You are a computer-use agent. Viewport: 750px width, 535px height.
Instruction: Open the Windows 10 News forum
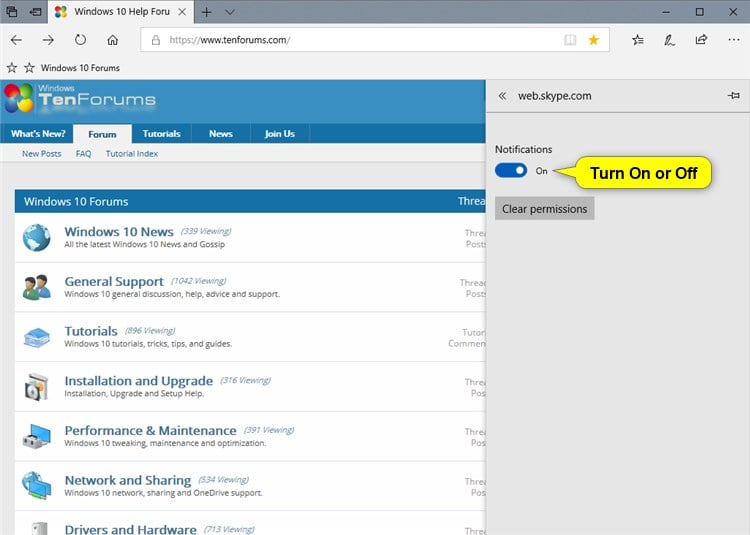click(x=119, y=232)
